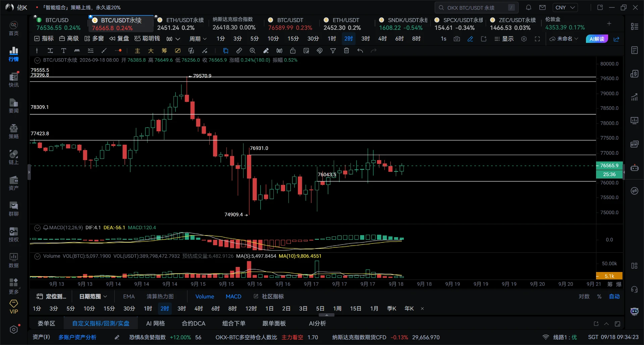644x345 pixels.
Task: Open the notifications bell
Action: [x=529, y=7]
